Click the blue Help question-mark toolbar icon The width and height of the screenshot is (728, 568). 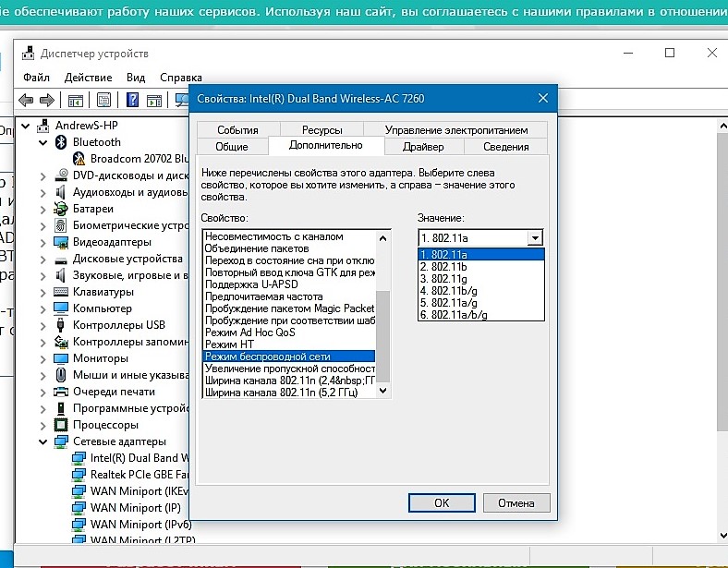click(x=132, y=100)
